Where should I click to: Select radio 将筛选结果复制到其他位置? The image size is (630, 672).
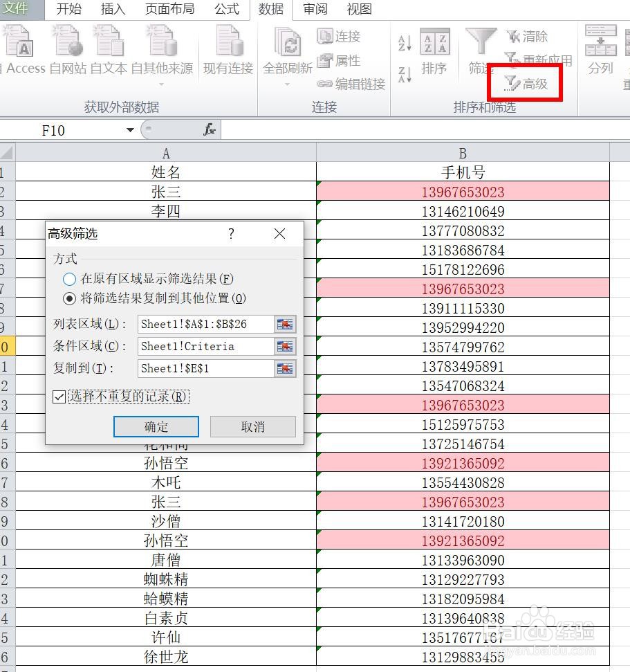69,299
